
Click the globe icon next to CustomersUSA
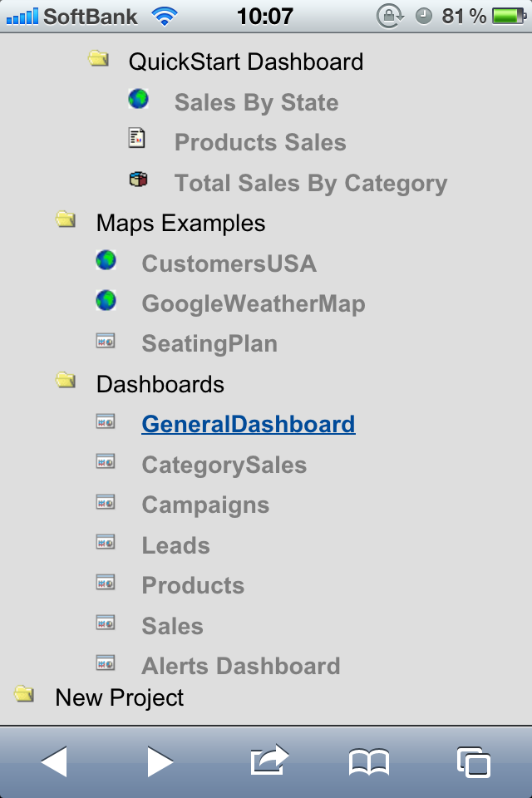point(106,259)
